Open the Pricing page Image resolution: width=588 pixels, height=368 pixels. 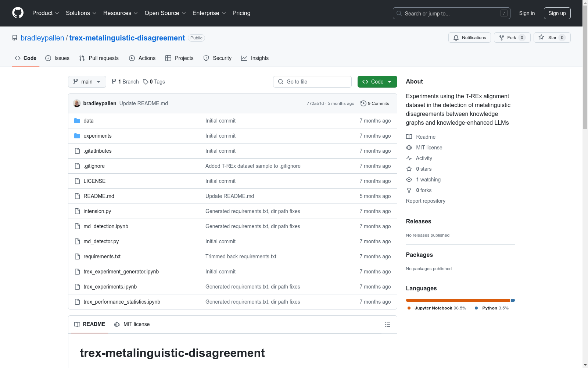click(241, 13)
